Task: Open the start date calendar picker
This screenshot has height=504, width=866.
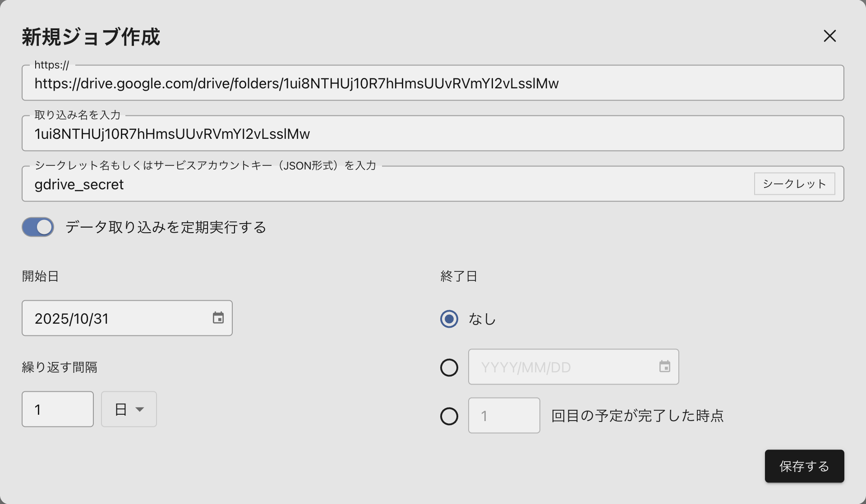Action: click(x=218, y=318)
